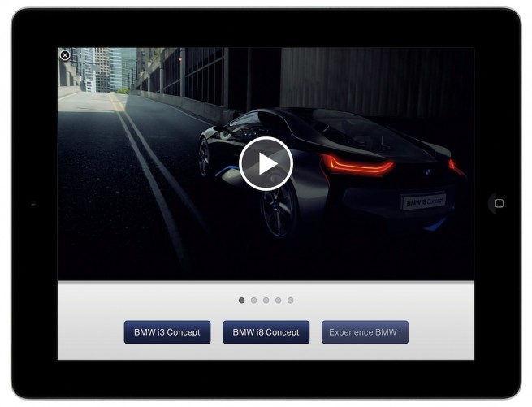Close the video overlay with X icon
The height and width of the screenshot is (407, 532).
(x=65, y=55)
